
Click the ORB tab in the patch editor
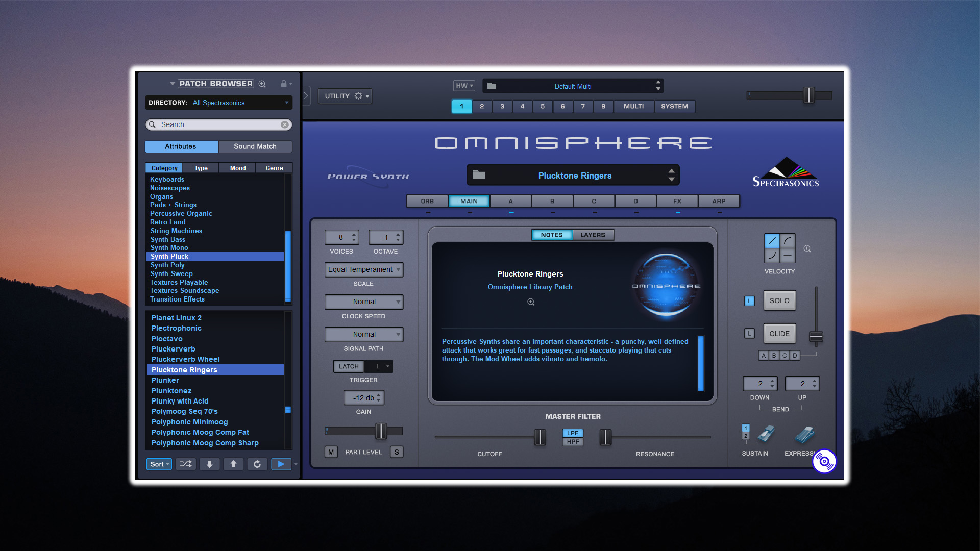428,201
